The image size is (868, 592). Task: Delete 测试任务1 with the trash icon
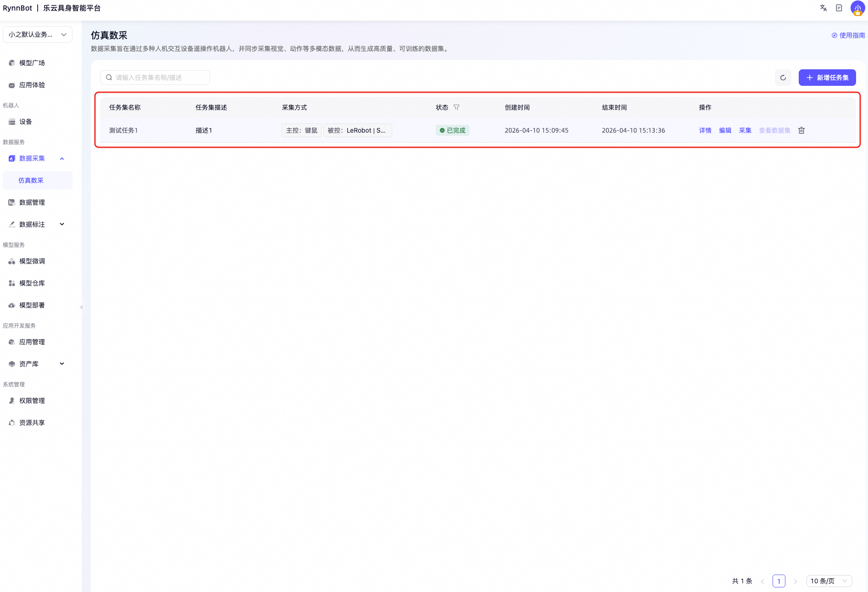click(x=801, y=130)
